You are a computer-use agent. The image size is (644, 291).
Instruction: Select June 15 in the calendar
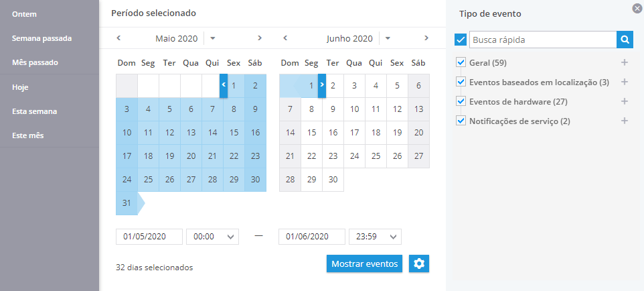point(312,133)
